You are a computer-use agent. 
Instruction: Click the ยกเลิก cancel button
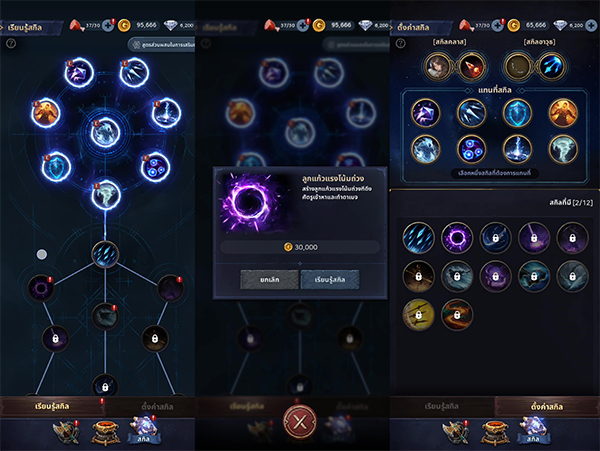[269, 280]
